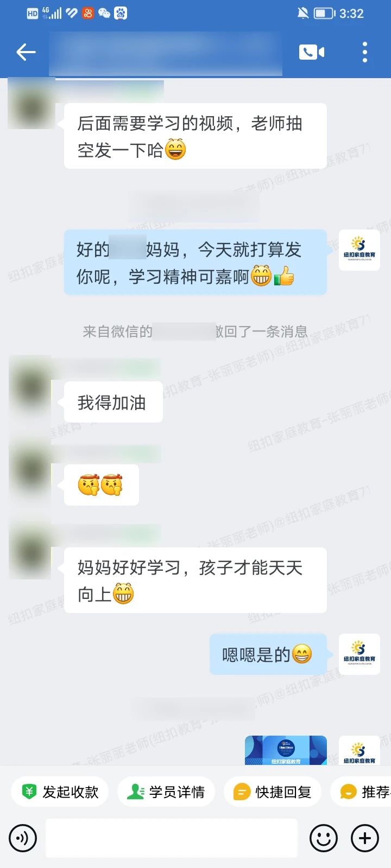Open the three-dot more options menu
The height and width of the screenshot is (868, 391).
point(365,52)
